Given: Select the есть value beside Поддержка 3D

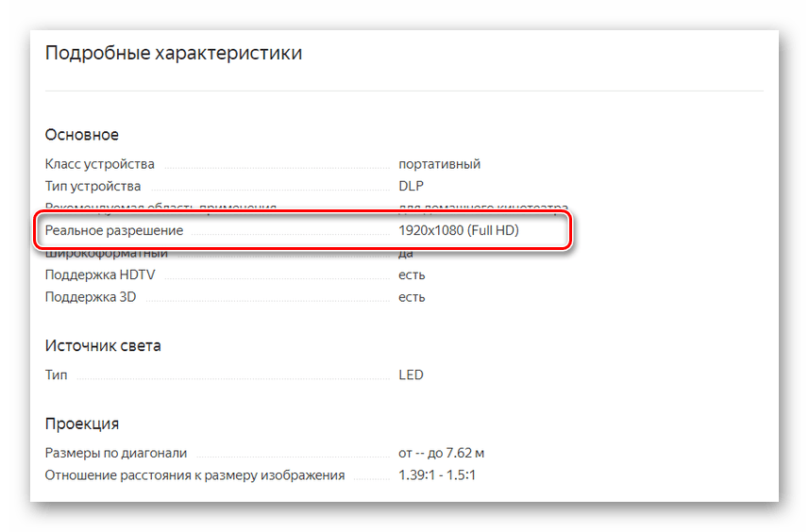Looking at the screenshot, I should click(x=412, y=297).
